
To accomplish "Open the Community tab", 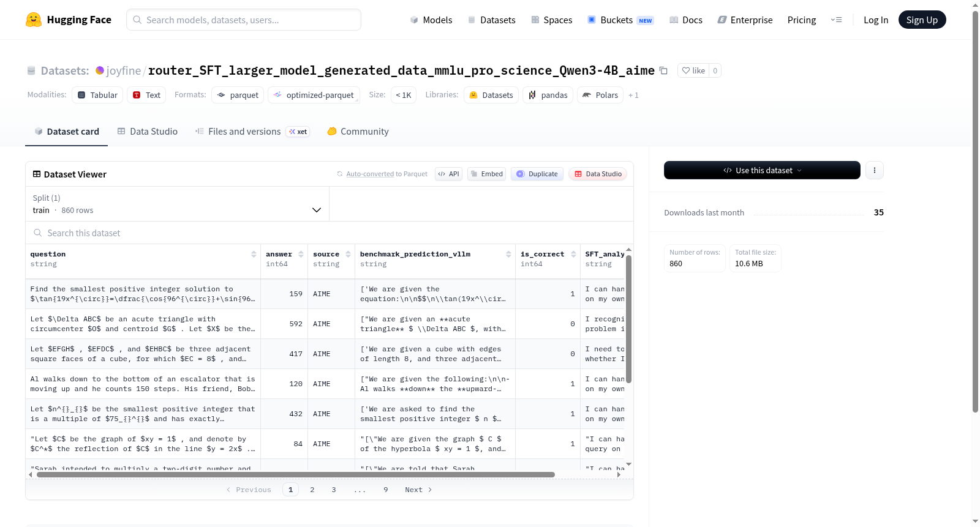I will pos(358,131).
